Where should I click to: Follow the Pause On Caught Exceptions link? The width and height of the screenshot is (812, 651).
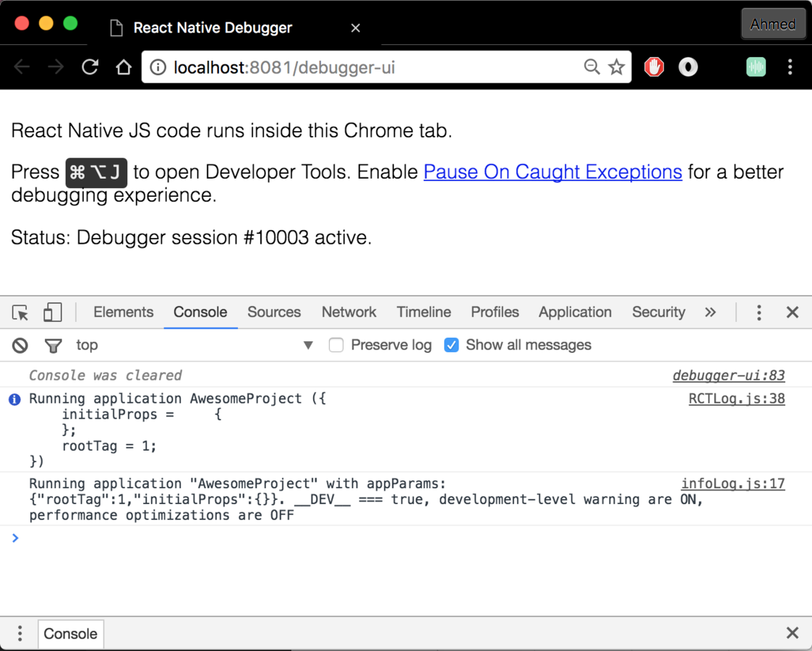pos(552,172)
